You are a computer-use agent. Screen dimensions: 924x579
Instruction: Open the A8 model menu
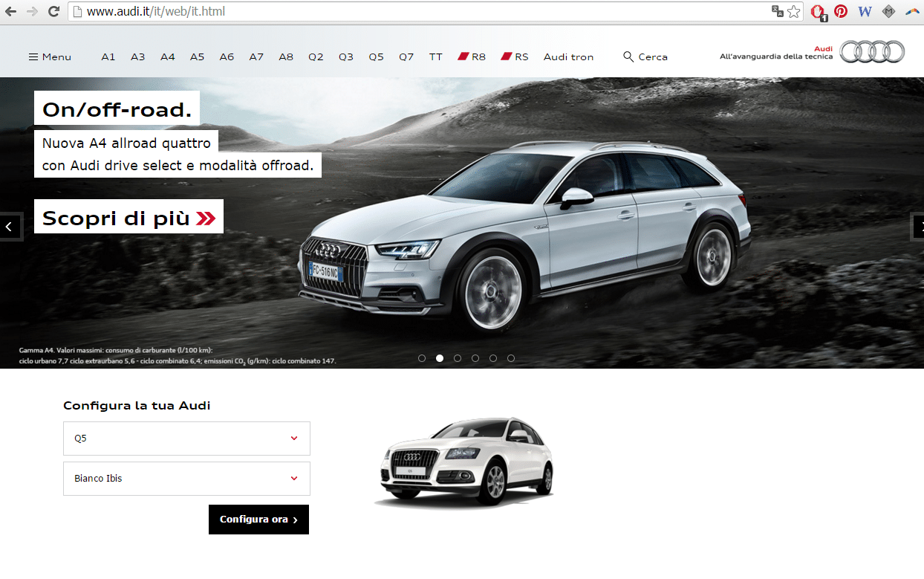(286, 56)
